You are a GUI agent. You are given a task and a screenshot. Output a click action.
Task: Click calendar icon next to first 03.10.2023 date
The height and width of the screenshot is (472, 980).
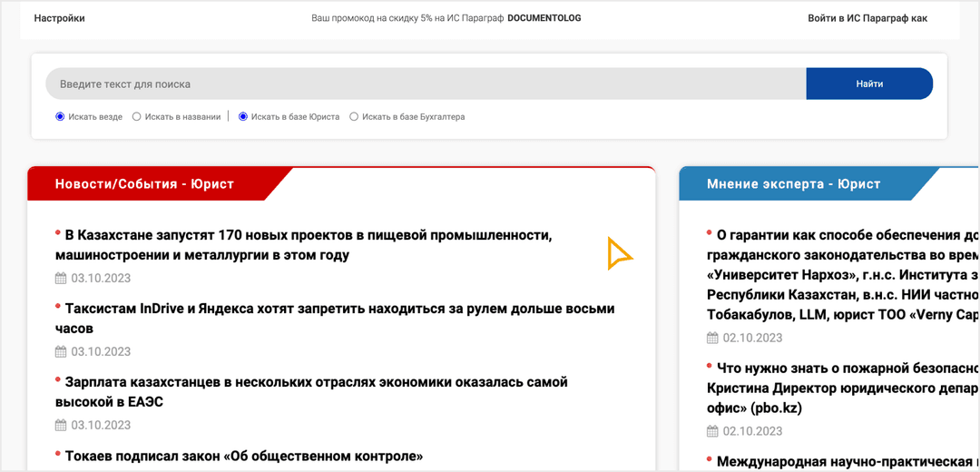[x=61, y=279]
